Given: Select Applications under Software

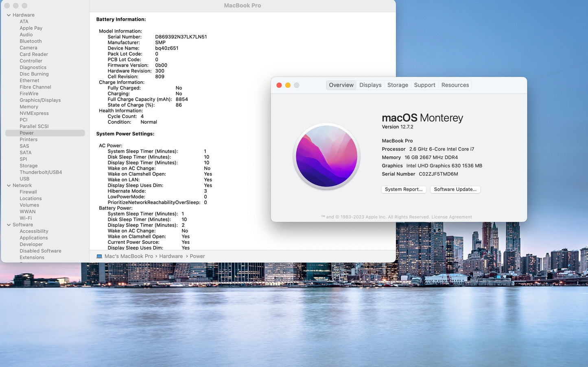Looking at the screenshot, I should (34, 238).
